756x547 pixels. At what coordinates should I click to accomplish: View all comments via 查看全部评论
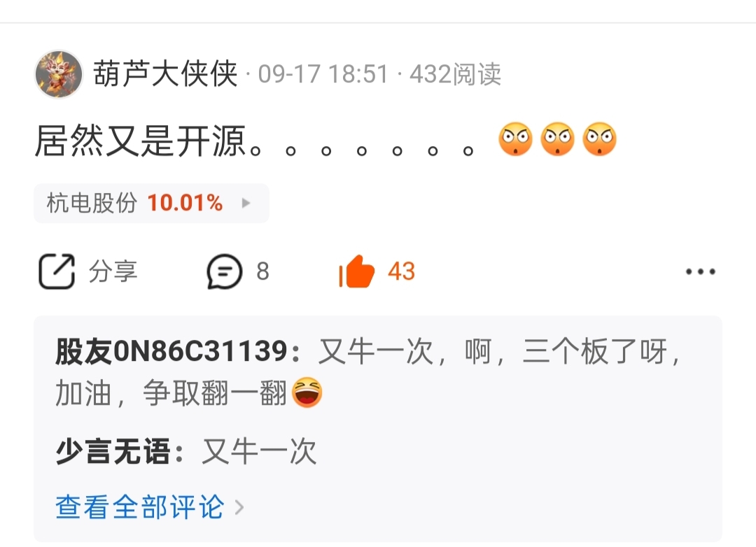pyautogui.click(x=140, y=507)
